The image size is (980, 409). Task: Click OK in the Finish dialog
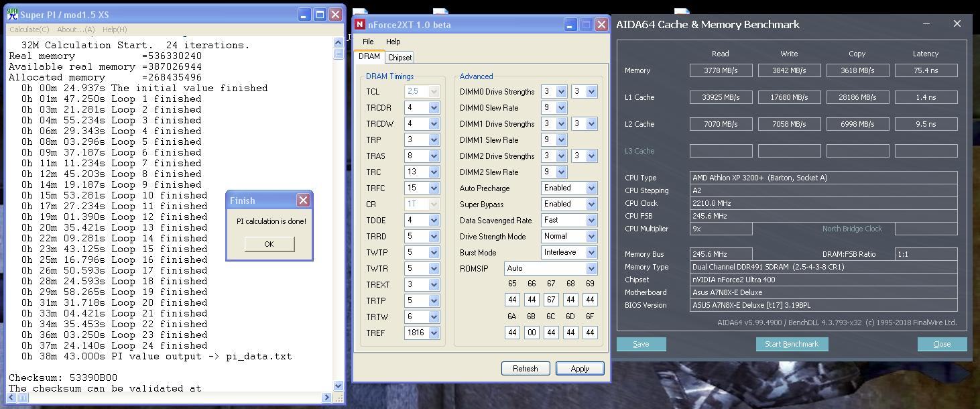(x=269, y=244)
